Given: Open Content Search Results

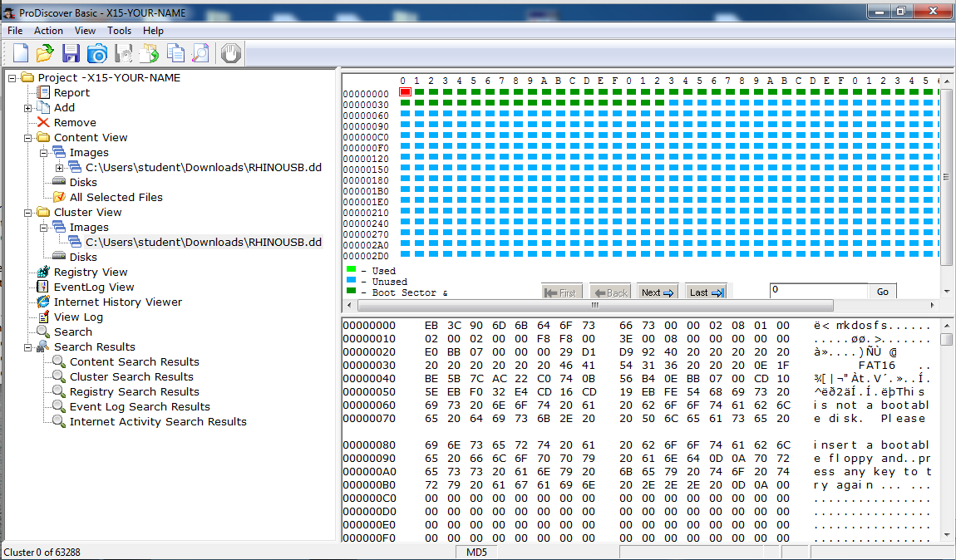Looking at the screenshot, I should [x=134, y=361].
